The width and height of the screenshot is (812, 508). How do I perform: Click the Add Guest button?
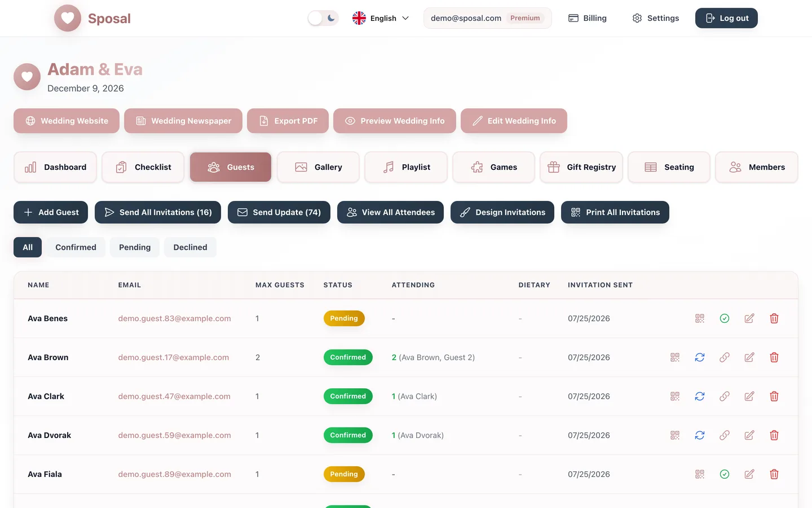(51, 212)
